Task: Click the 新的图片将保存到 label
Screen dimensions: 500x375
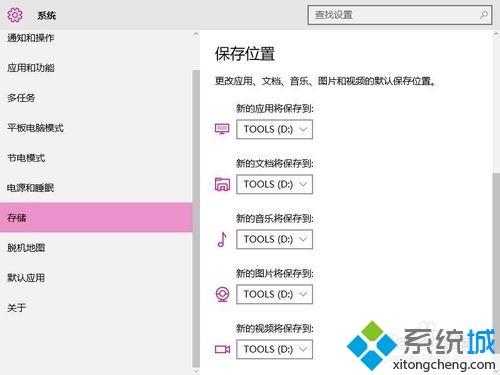Action: click(275, 273)
